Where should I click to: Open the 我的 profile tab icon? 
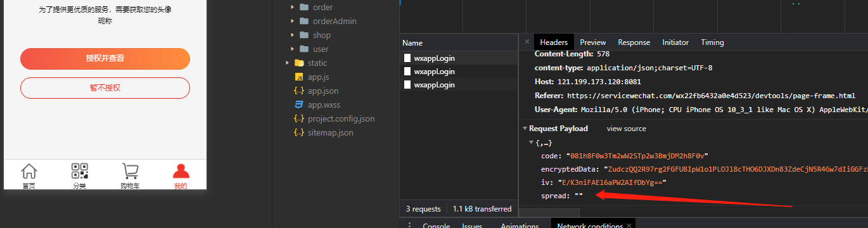coord(181,172)
